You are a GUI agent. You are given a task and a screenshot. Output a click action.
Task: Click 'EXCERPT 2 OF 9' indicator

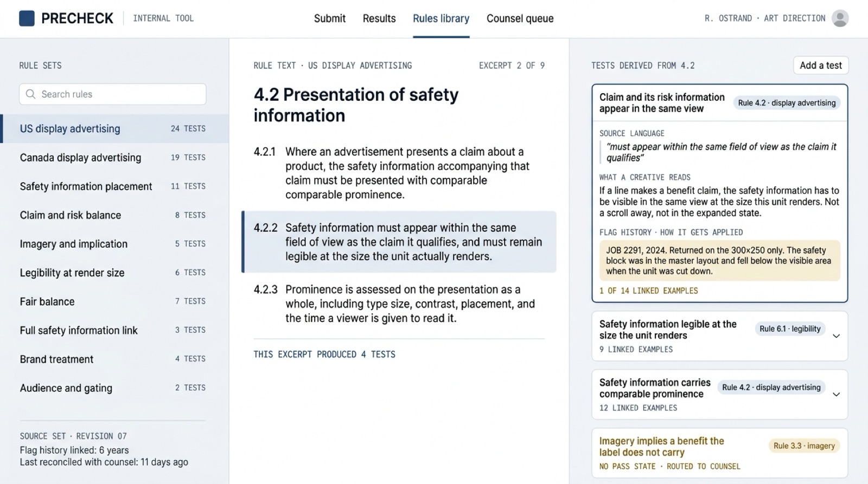(512, 65)
